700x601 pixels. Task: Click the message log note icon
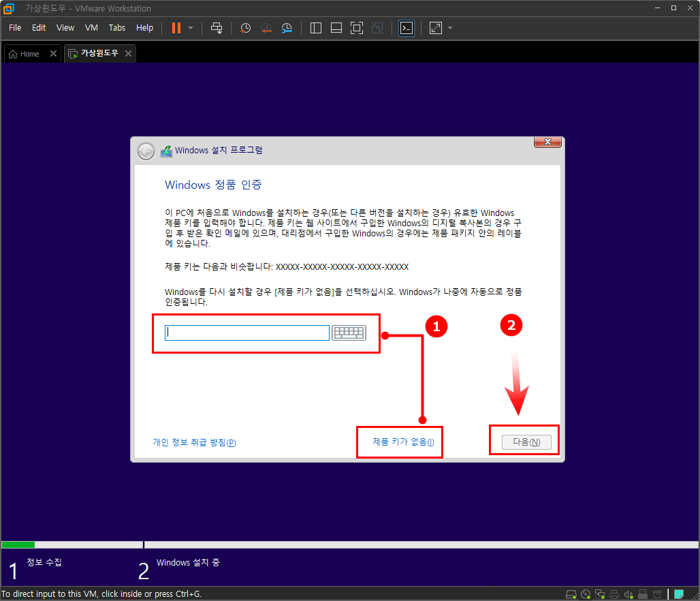[679, 594]
